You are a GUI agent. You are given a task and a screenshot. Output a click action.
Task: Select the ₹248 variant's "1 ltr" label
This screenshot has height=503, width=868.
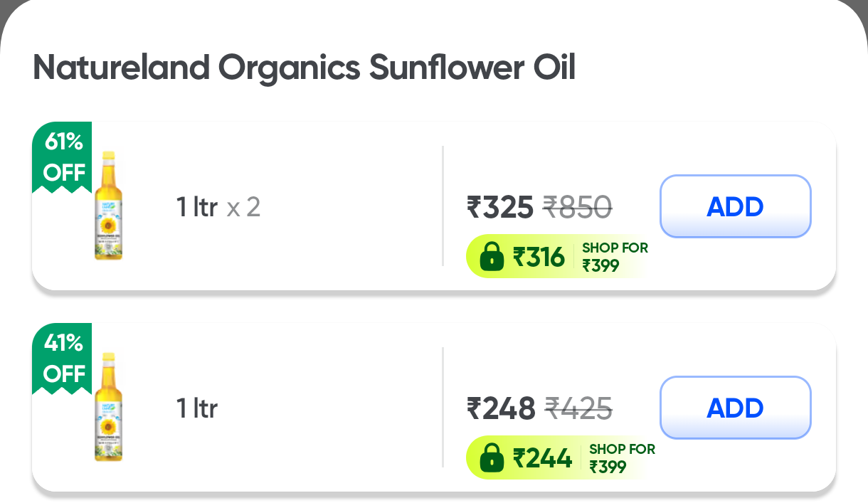click(196, 408)
